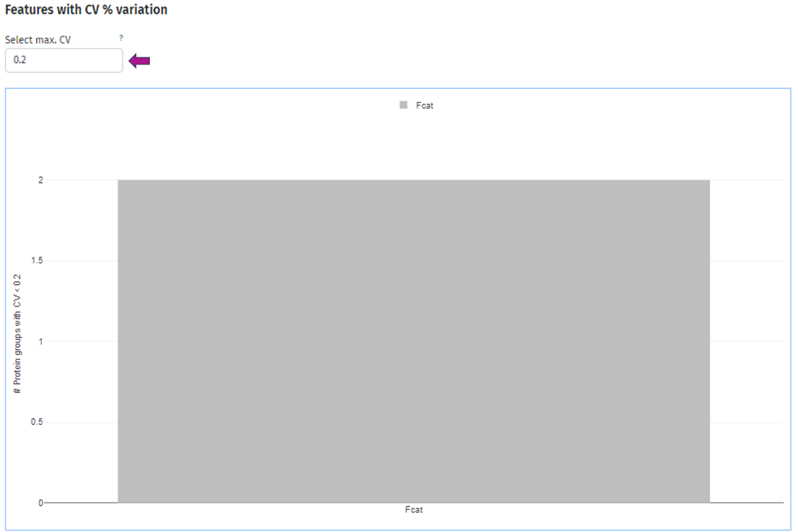Click the 'Select max. CV' label
798x532 pixels.
point(38,40)
